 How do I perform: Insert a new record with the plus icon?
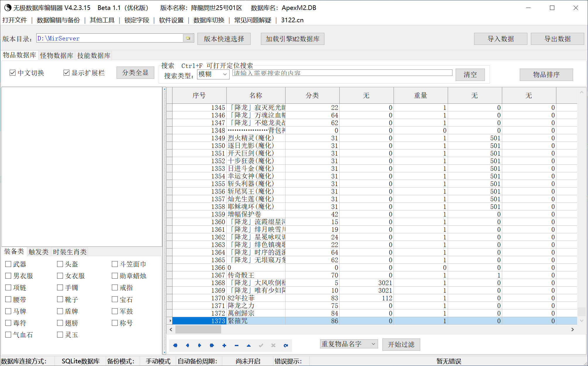(224, 345)
